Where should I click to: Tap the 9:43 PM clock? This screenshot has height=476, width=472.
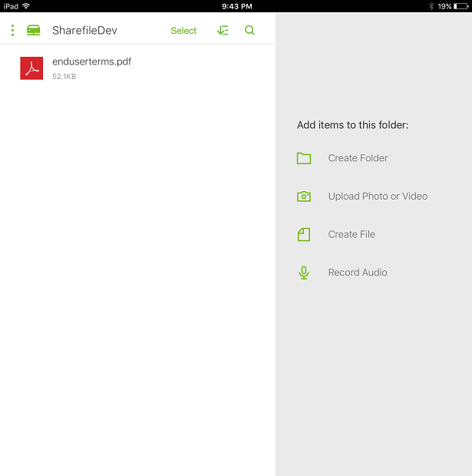pyautogui.click(x=237, y=6)
